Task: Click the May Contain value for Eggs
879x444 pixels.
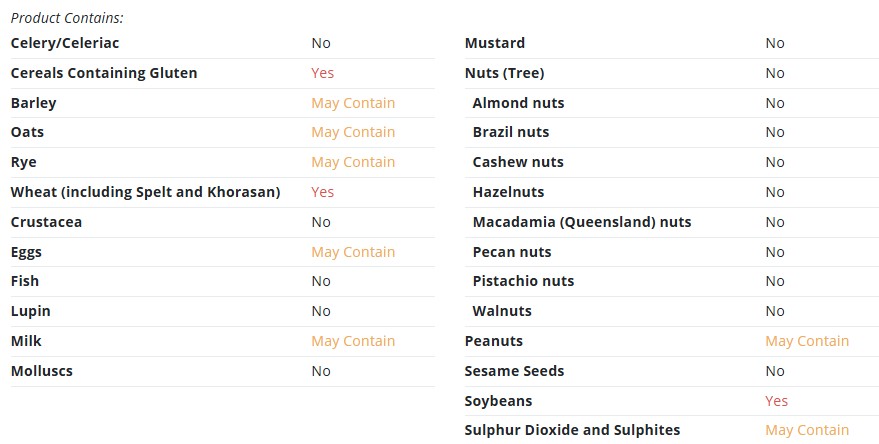Action: (x=353, y=252)
